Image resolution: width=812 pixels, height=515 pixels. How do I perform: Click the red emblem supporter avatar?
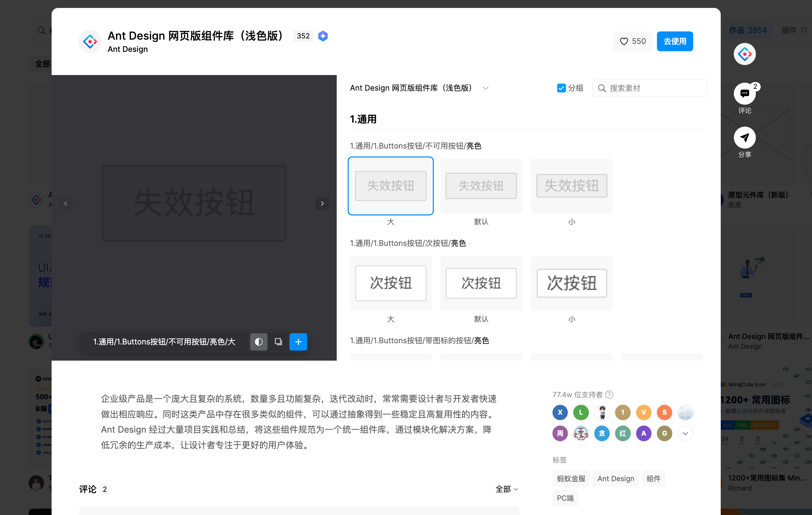[x=581, y=433]
